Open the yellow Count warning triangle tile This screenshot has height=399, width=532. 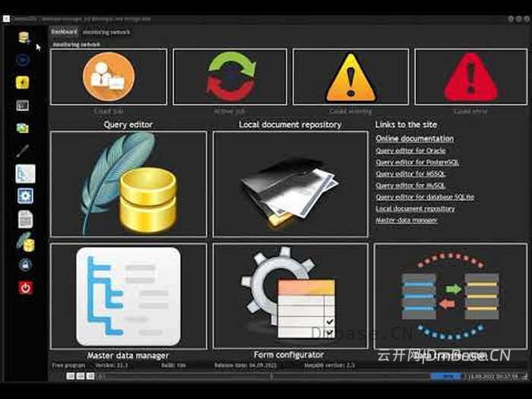[x=351, y=77]
